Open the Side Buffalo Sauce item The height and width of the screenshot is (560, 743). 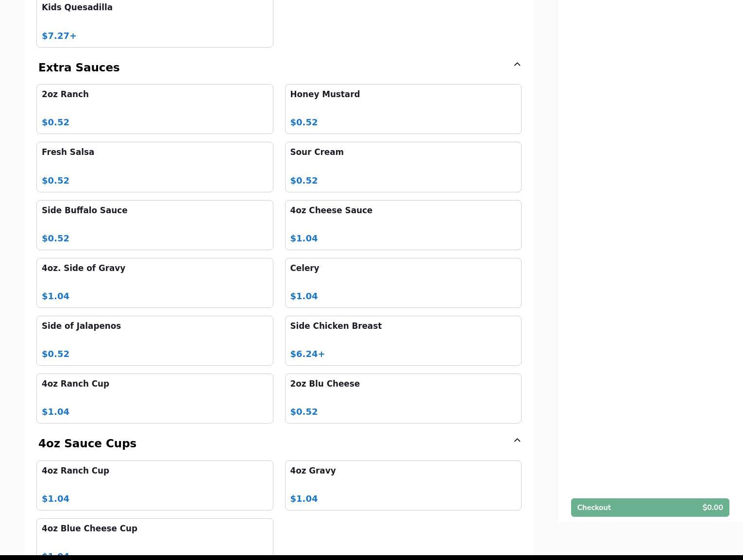click(x=154, y=225)
